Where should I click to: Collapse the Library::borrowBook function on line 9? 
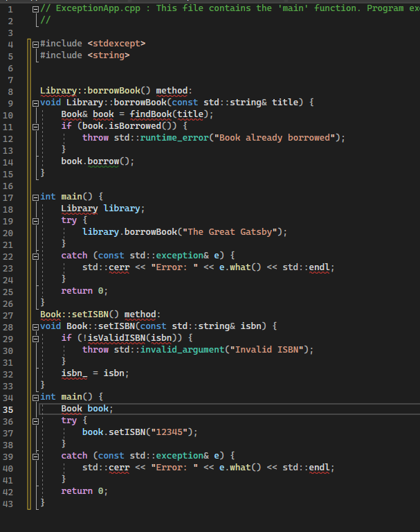[35, 103]
